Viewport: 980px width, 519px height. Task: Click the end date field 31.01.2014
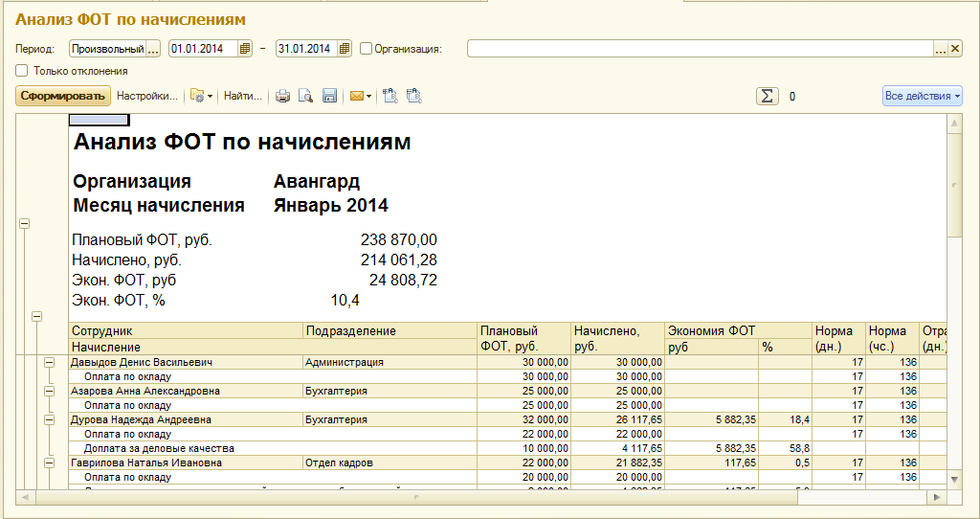click(307, 48)
